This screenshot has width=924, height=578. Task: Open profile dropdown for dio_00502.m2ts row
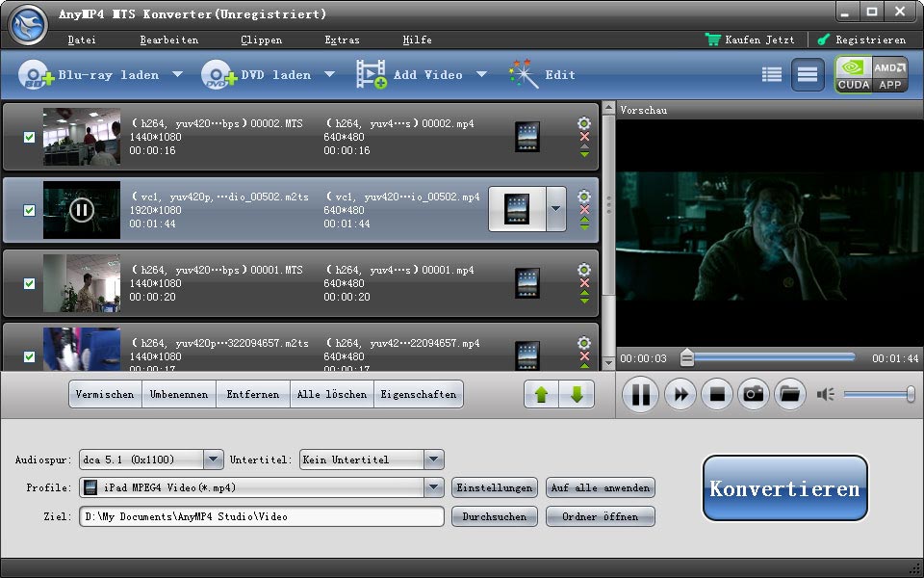pos(555,209)
